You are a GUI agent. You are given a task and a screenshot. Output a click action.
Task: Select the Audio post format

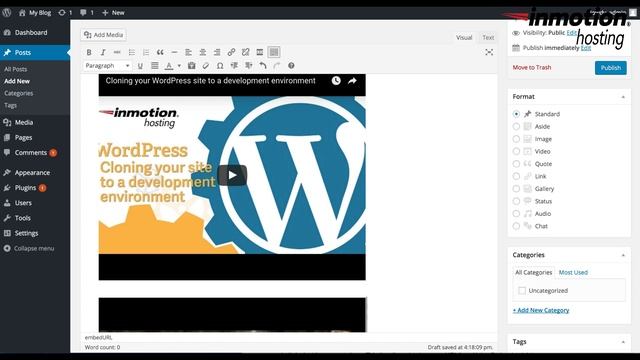[516, 213]
